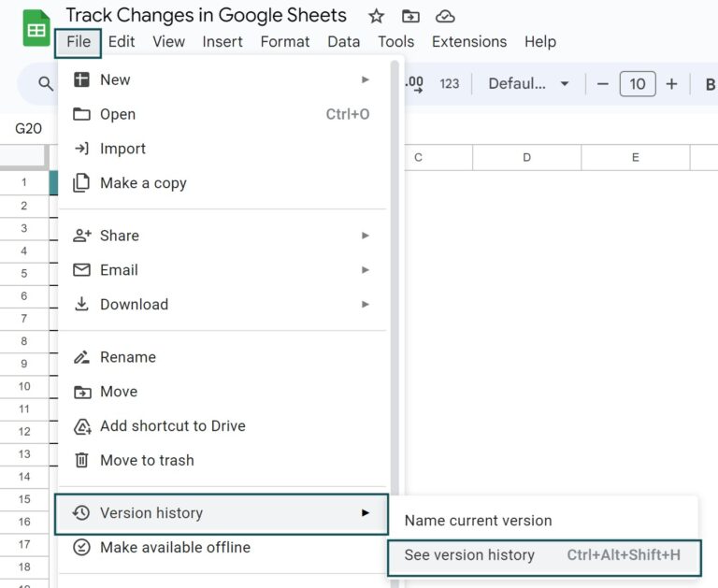The height and width of the screenshot is (588, 718).
Task: Click the Move to trash bin icon
Action: (81, 460)
